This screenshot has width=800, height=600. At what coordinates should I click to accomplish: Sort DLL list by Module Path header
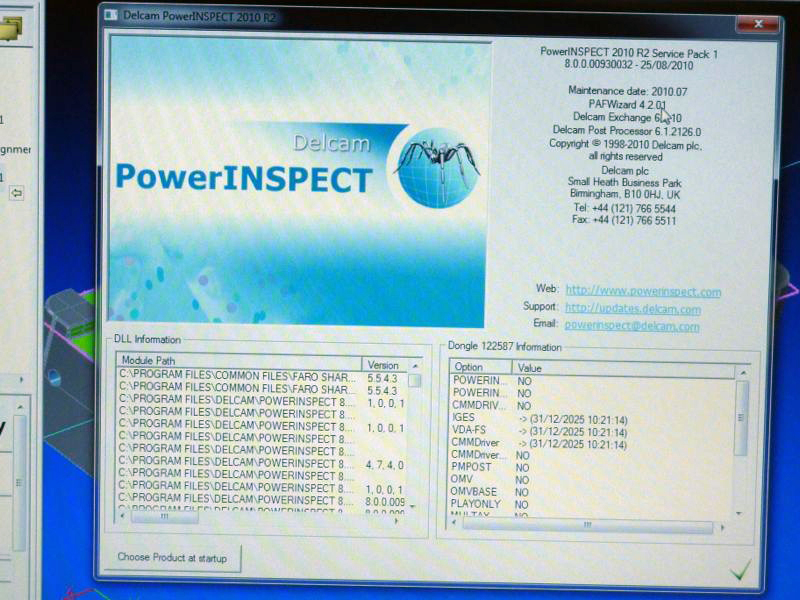pos(240,361)
